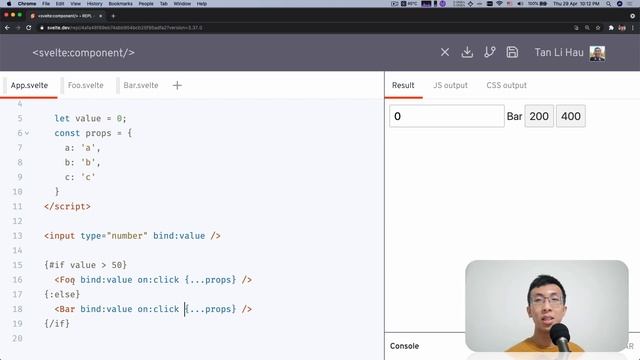Click the </script> closing tag line
Screen dimensions: 640x360
(67, 206)
